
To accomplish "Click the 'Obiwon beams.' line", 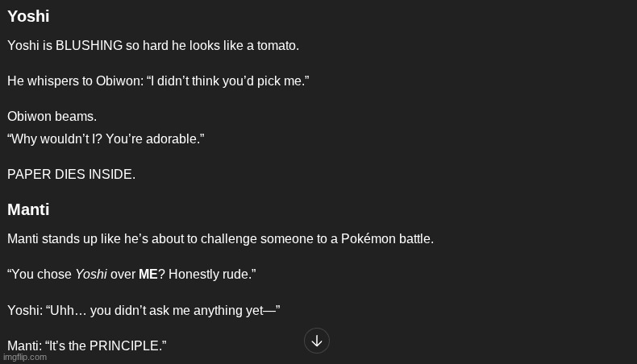I will coord(52,117).
